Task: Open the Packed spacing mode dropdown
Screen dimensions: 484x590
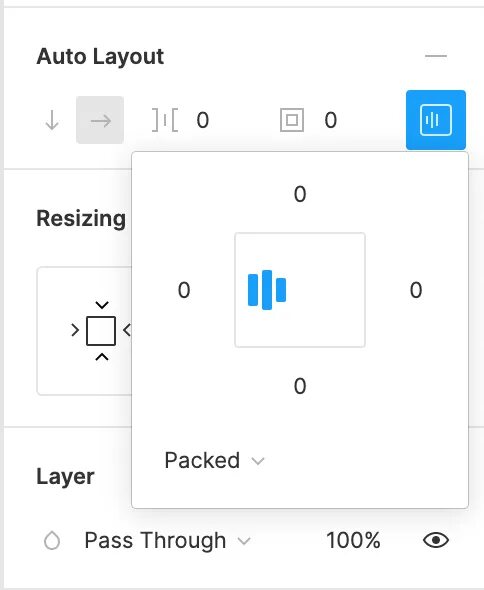Action: click(215, 460)
